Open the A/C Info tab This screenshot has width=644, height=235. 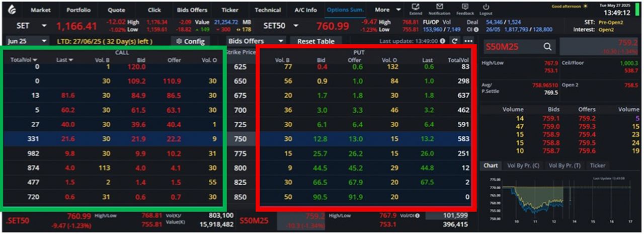coord(306,10)
